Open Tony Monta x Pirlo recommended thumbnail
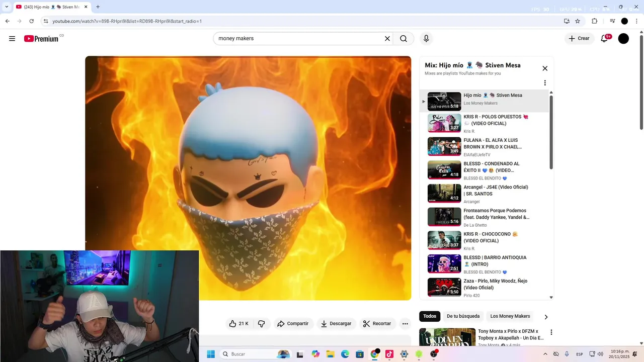This screenshot has width=644, height=362. coord(447,337)
